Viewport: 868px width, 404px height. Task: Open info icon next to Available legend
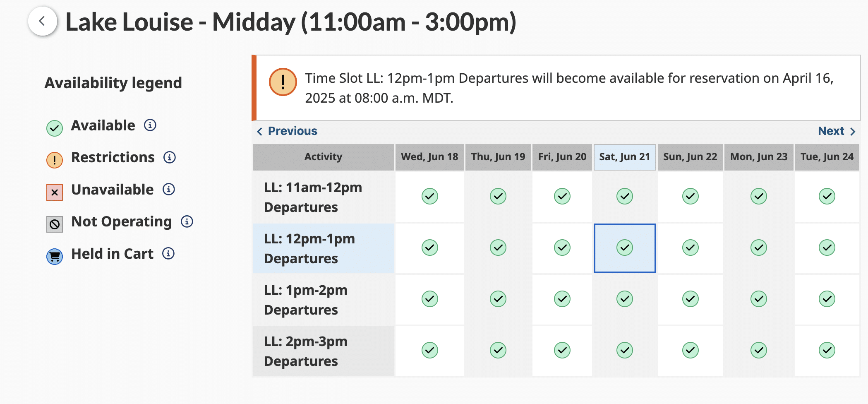tap(150, 125)
